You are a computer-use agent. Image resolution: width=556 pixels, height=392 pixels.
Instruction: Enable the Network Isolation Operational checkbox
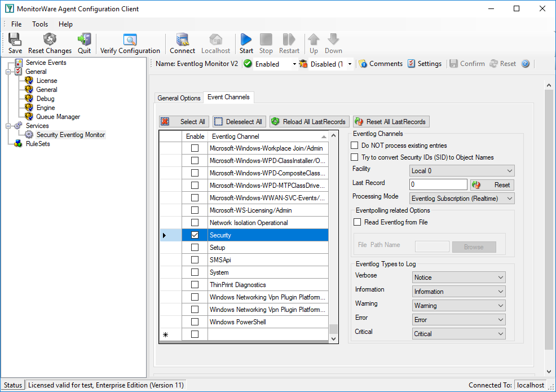[x=195, y=222]
